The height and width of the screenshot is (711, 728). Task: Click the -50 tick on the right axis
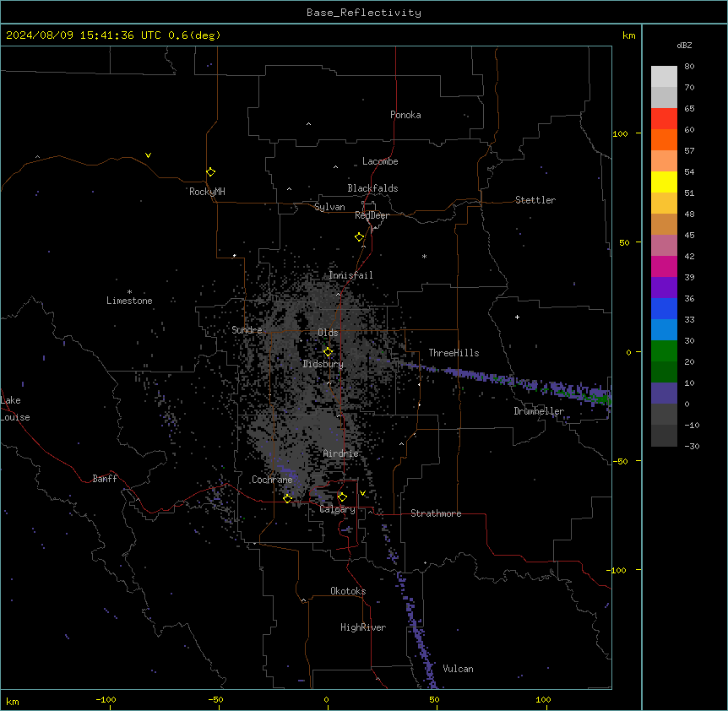click(620, 461)
